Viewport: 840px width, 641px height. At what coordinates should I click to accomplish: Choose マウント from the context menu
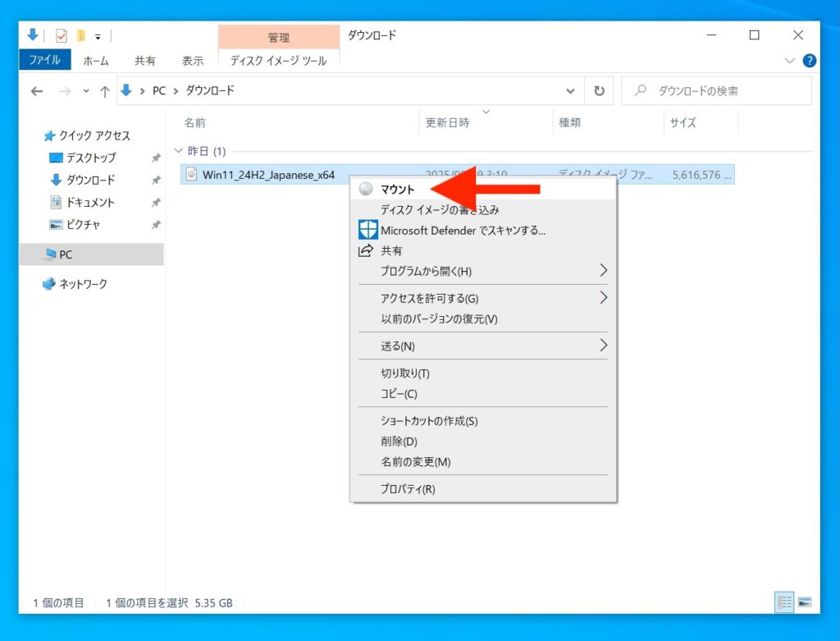click(398, 190)
